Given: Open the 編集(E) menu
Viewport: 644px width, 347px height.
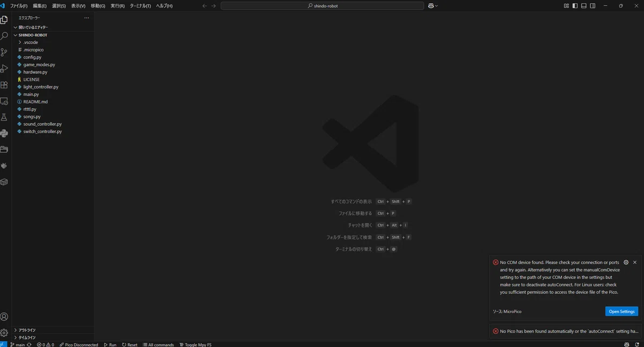Looking at the screenshot, I should [40, 6].
